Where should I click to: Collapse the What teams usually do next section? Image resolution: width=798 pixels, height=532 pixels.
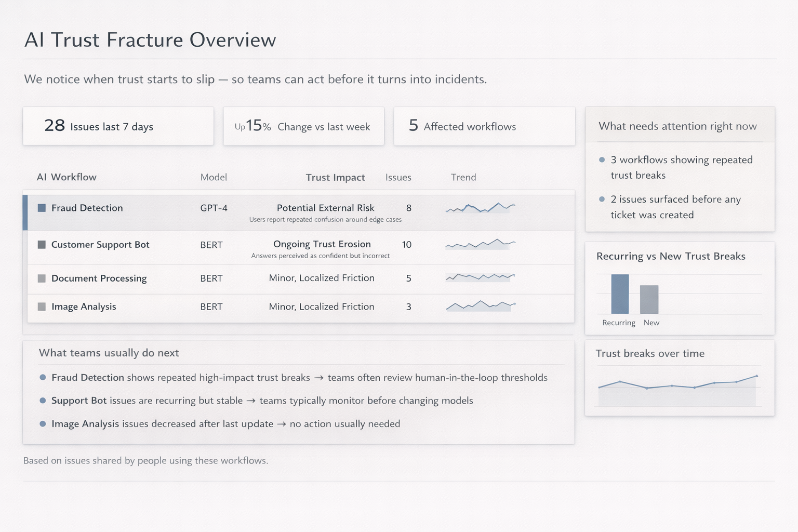[109, 353]
